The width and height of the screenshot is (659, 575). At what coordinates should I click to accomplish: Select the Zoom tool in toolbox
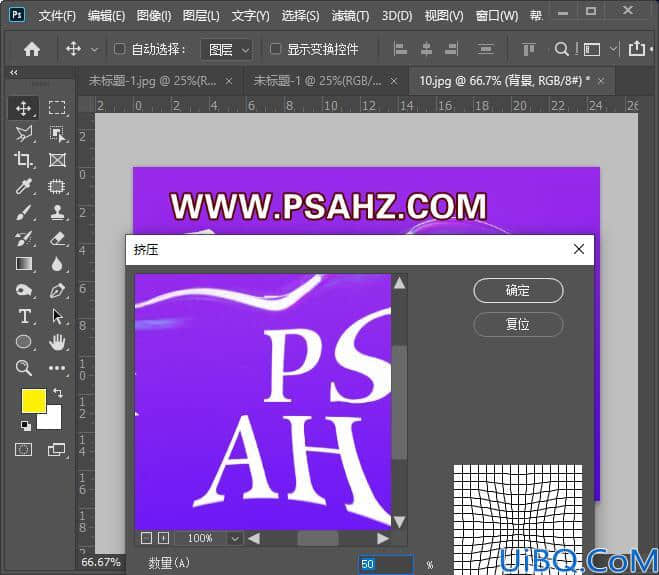pyautogui.click(x=24, y=368)
